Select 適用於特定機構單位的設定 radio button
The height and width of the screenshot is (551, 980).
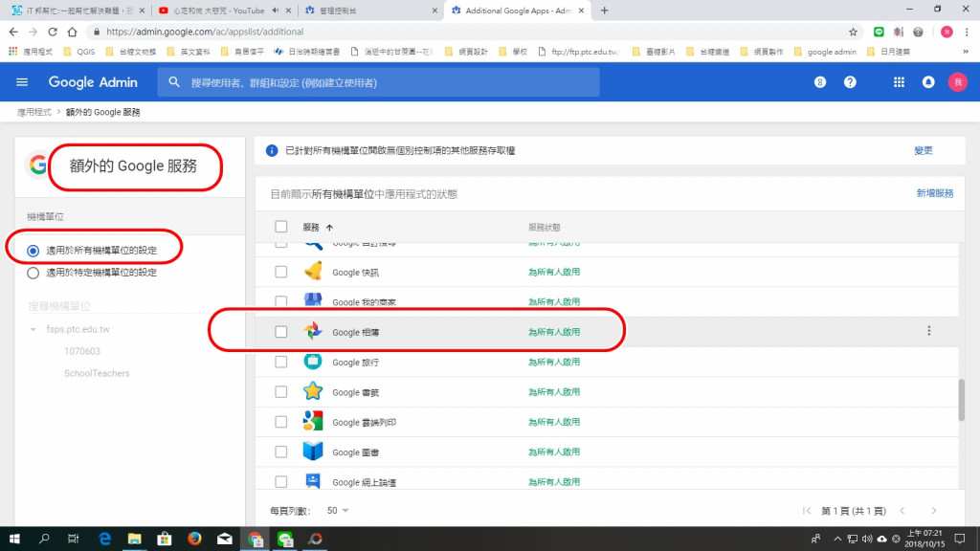(x=33, y=273)
